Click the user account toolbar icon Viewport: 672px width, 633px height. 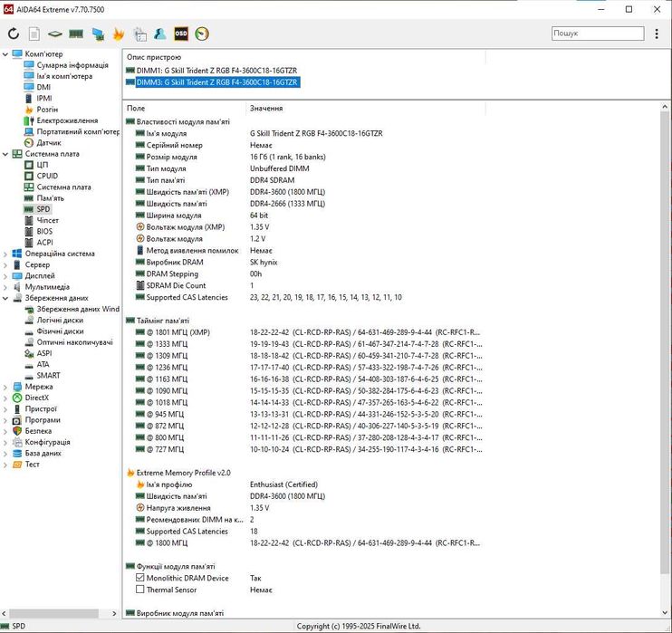[160, 34]
